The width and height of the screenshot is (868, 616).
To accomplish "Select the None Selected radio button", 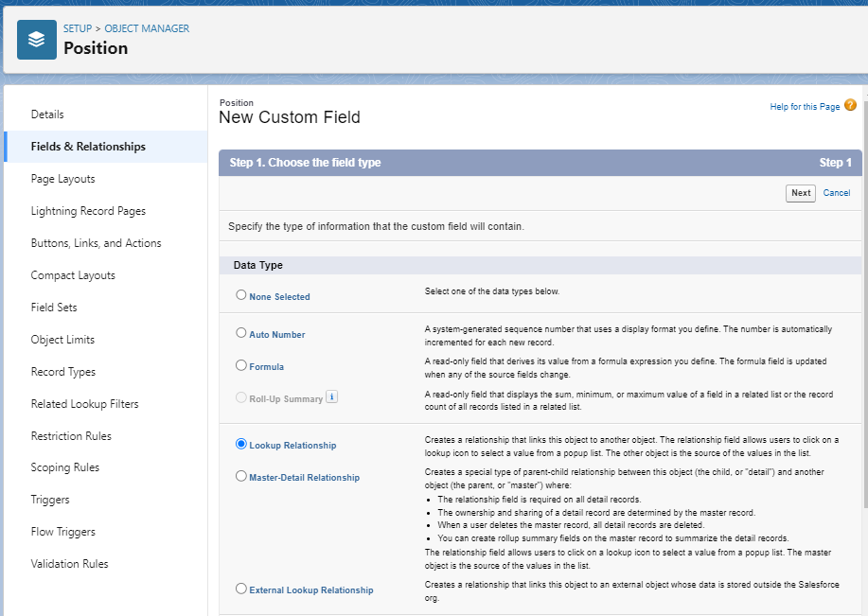I will [241, 295].
